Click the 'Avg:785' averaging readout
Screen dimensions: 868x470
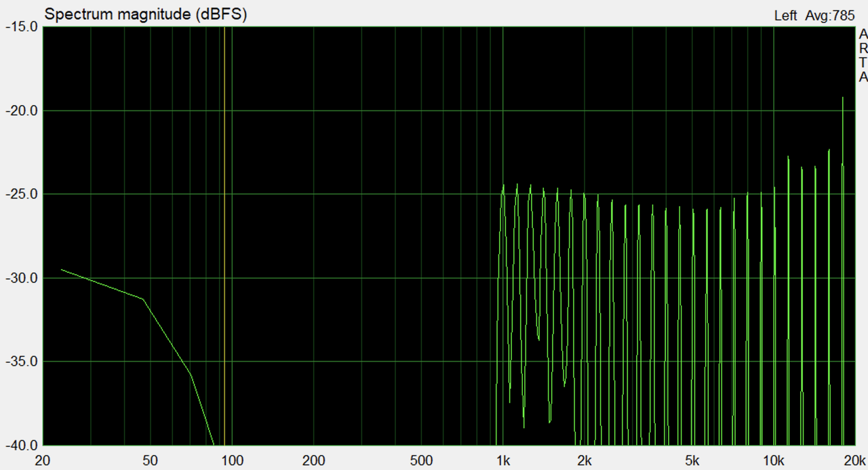tap(830, 16)
